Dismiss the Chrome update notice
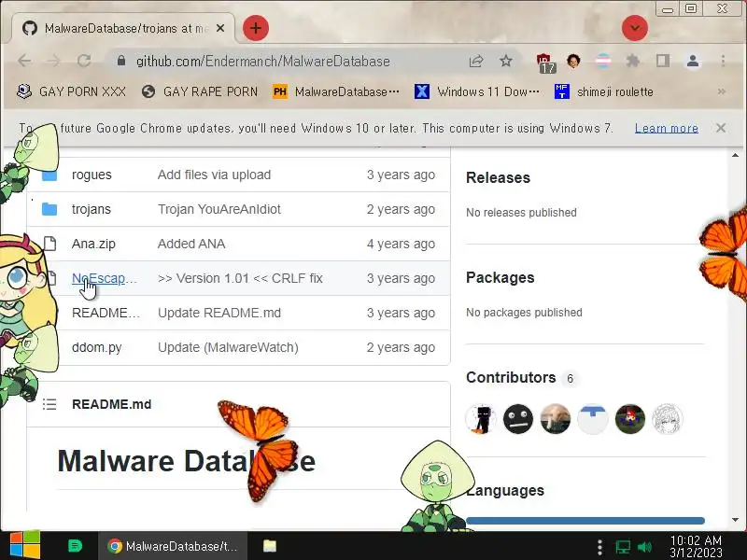 (x=721, y=128)
